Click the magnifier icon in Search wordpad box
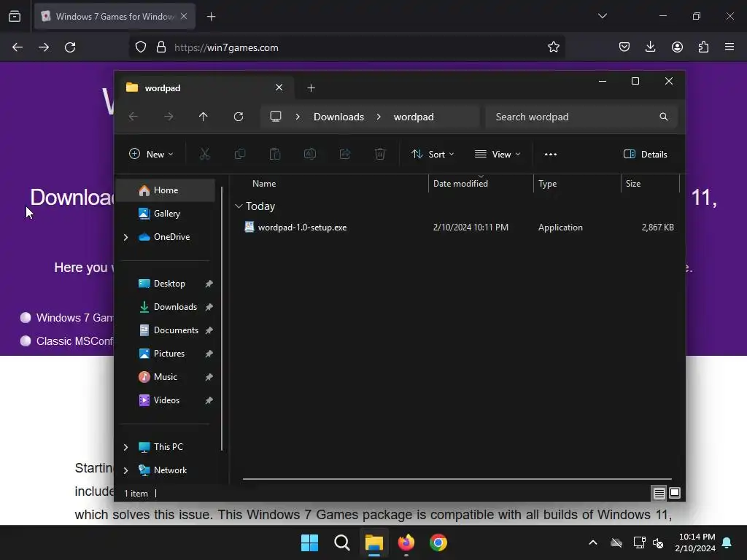This screenshot has width=747, height=560. tap(663, 117)
